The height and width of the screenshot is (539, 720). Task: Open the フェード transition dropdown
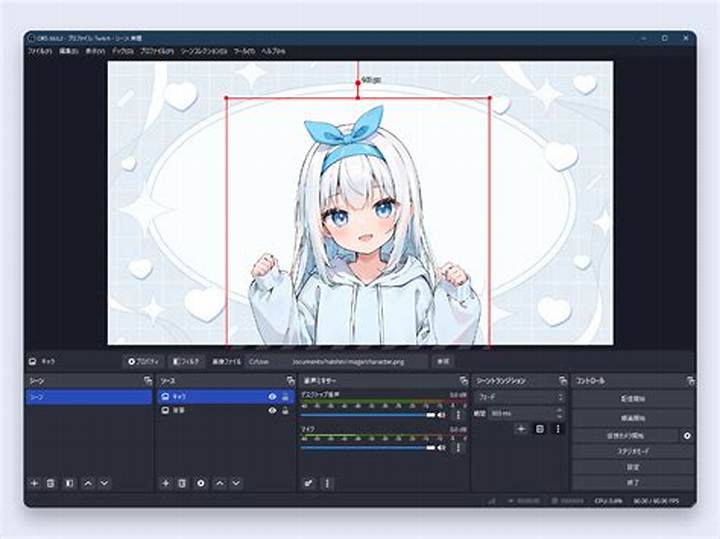point(520,397)
